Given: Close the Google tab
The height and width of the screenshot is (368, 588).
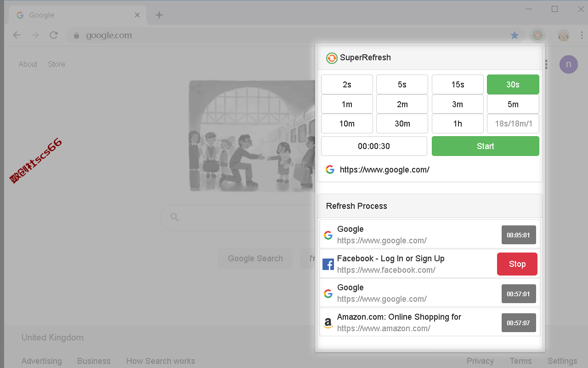Looking at the screenshot, I should coord(137,15).
